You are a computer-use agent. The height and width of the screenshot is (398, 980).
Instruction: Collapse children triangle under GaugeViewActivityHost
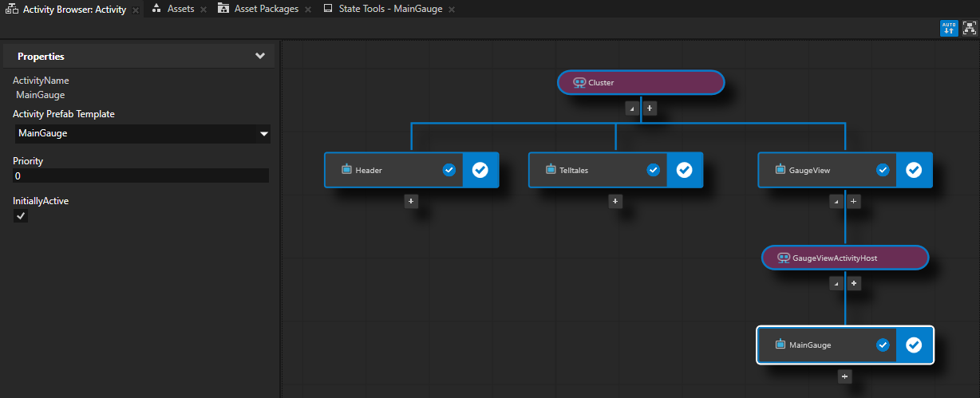836,283
